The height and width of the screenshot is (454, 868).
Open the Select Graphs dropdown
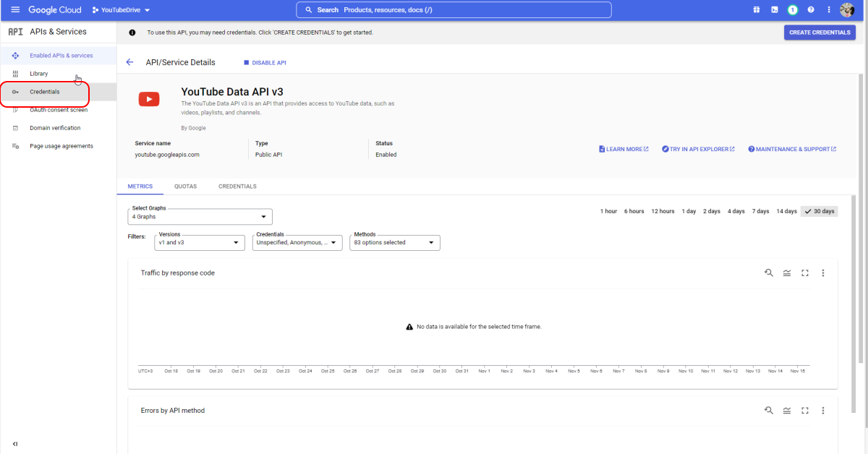(200, 217)
